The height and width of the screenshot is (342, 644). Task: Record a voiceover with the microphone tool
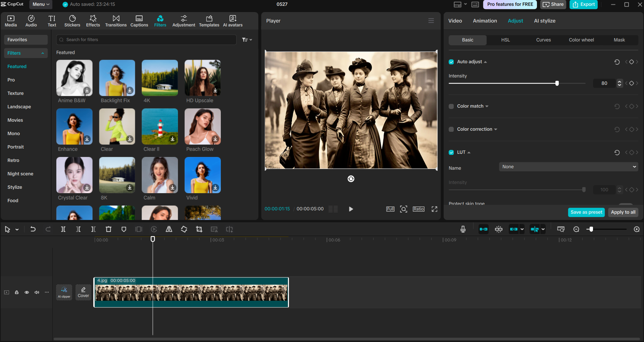[x=462, y=229]
